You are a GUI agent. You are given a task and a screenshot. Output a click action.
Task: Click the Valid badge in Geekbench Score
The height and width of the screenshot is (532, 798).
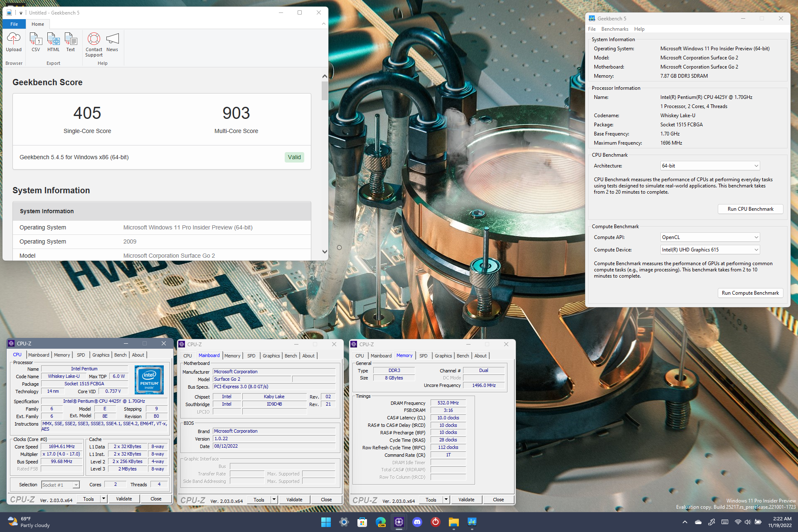294,157
